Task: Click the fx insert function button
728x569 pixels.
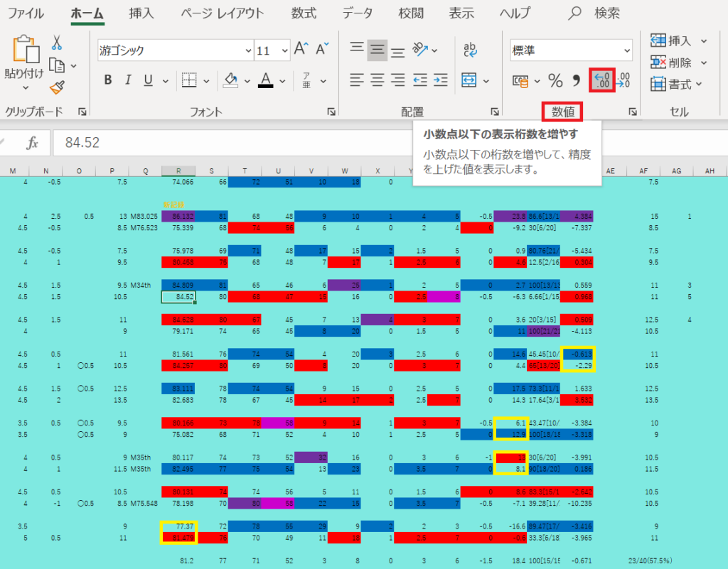Action: coord(33,142)
